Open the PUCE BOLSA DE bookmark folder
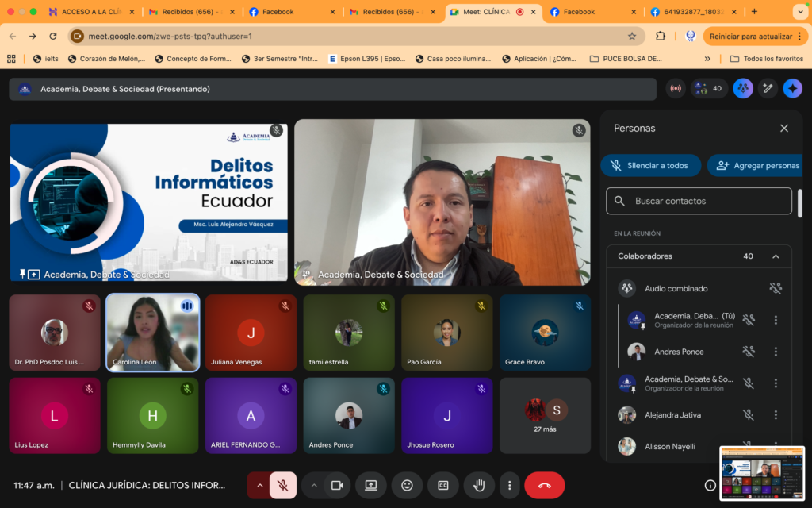Viewport: 812px width, 508px height. pyautogui.click(x=626, y=58)
